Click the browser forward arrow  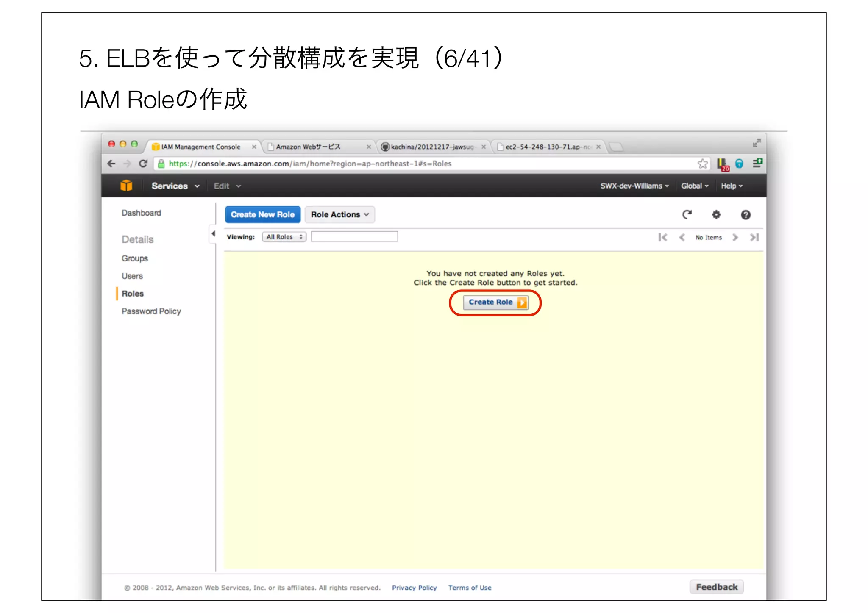click(x=127, y=164)
